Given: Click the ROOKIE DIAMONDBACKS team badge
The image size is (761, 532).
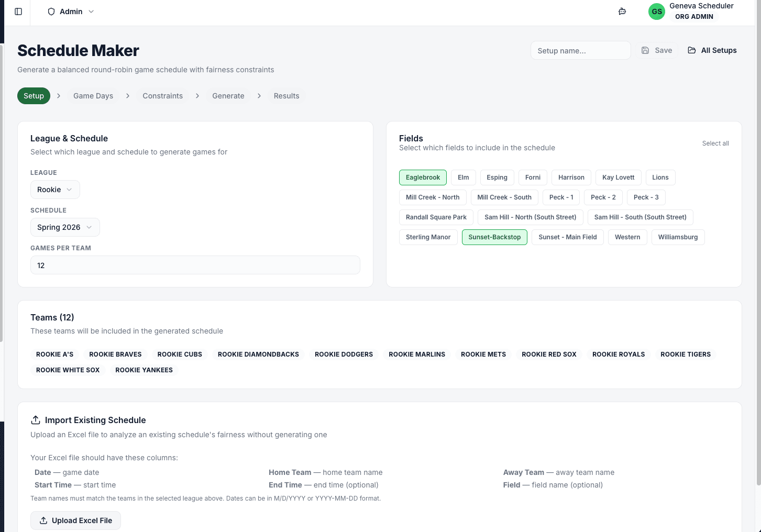Looking at the screenshot, I should tap(258, 354).
